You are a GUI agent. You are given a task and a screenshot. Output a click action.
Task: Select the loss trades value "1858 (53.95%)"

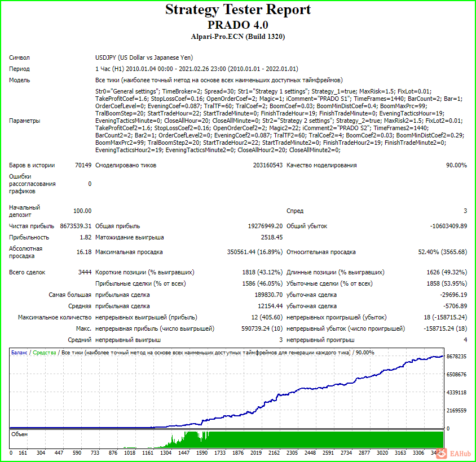tap(447, 283)
